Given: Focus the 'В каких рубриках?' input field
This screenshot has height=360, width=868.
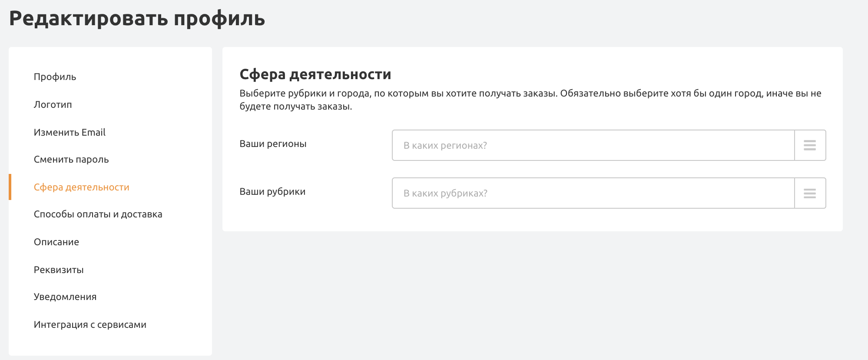Looking at the screenshot, I should click(593, 193).
